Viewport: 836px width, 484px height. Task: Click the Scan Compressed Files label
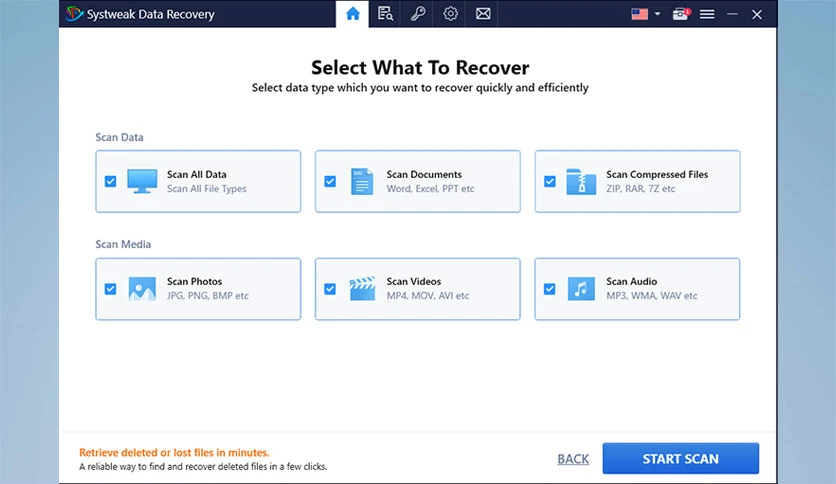pos(657,174)
